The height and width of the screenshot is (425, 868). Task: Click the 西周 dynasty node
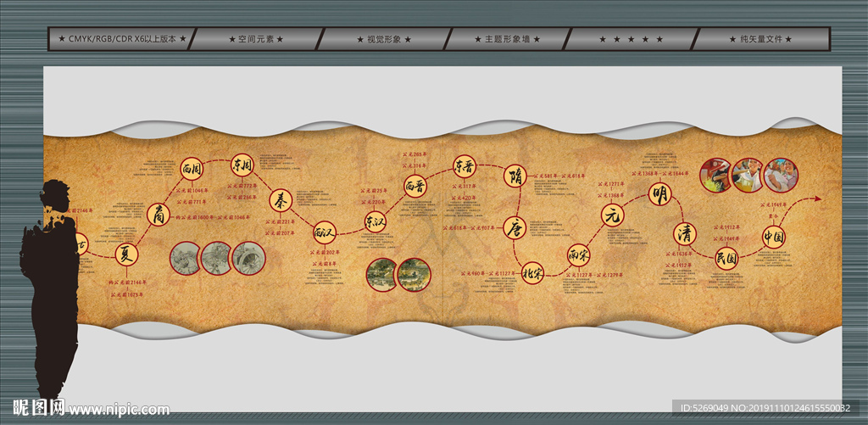point(192,170)
